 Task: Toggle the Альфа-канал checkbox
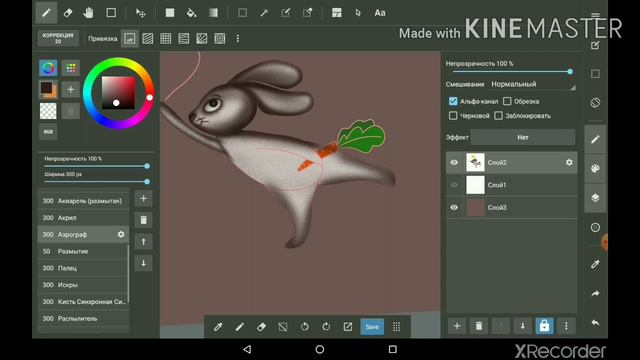click(x=453, y=101)
